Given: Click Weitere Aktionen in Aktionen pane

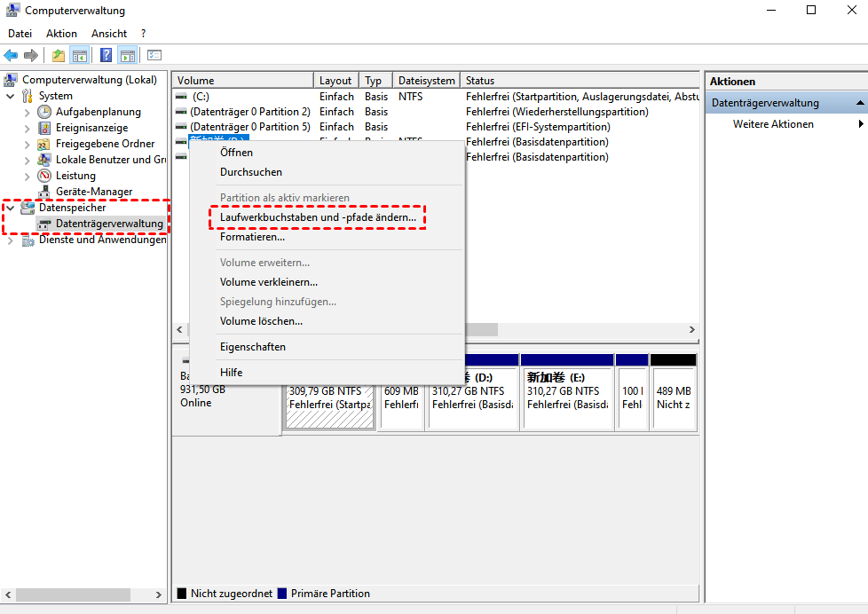Looking at the screenshot, I should coord(773,124).
